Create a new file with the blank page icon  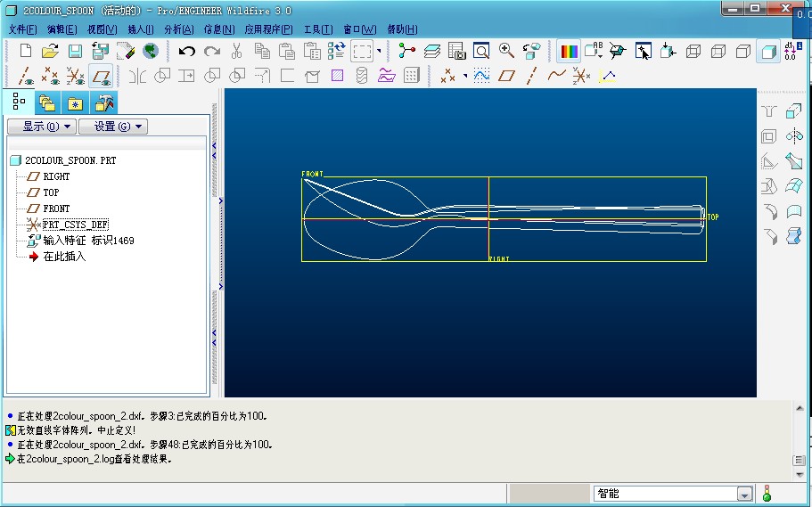tap(25, 51)
